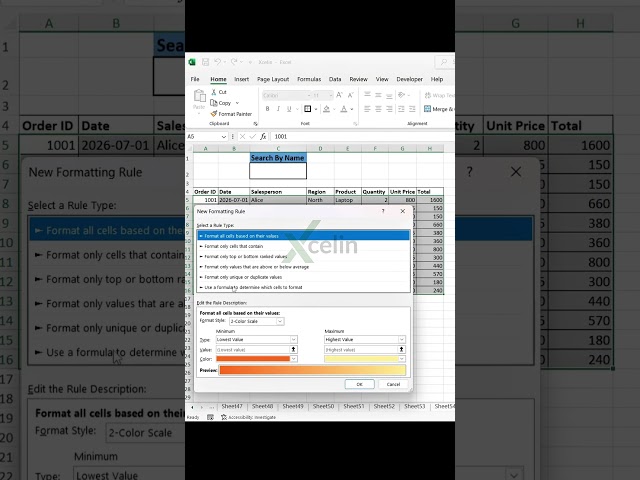Viewport: 640px width, 480px height.
Task: Click the Borders icon
Action: 308,109
